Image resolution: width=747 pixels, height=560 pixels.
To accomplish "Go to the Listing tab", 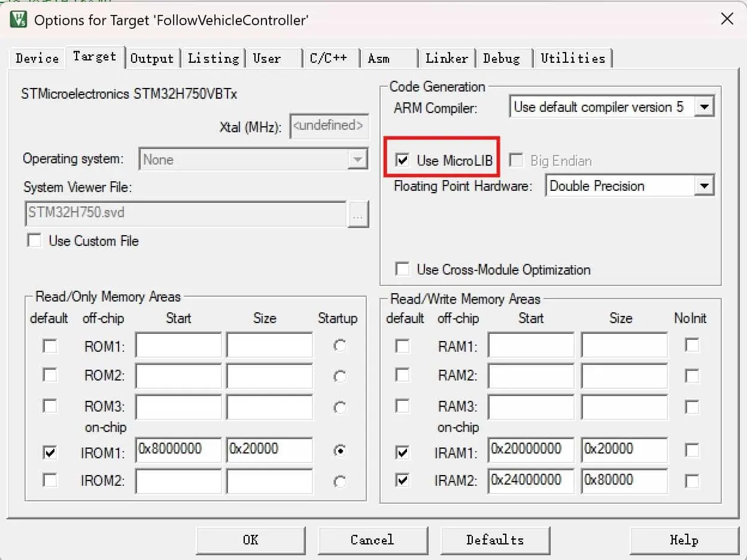I will coord(213,58).
